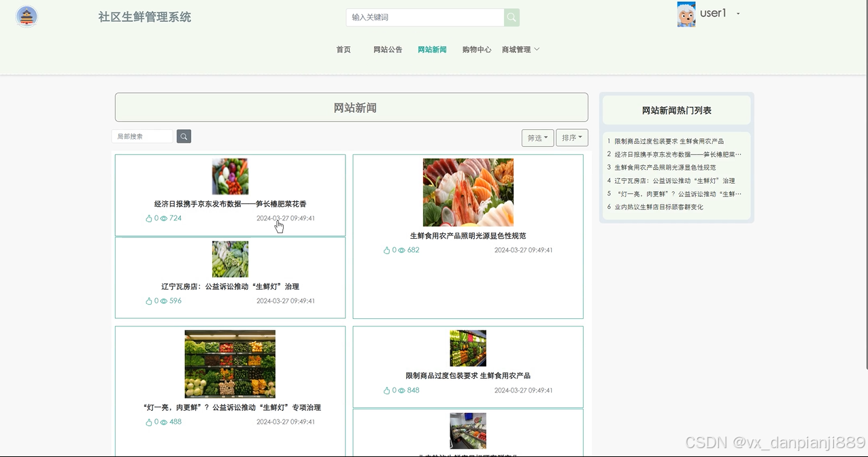Like the 限制商品过度包装要求 article

pyautogui.click(x=387, y=390)
